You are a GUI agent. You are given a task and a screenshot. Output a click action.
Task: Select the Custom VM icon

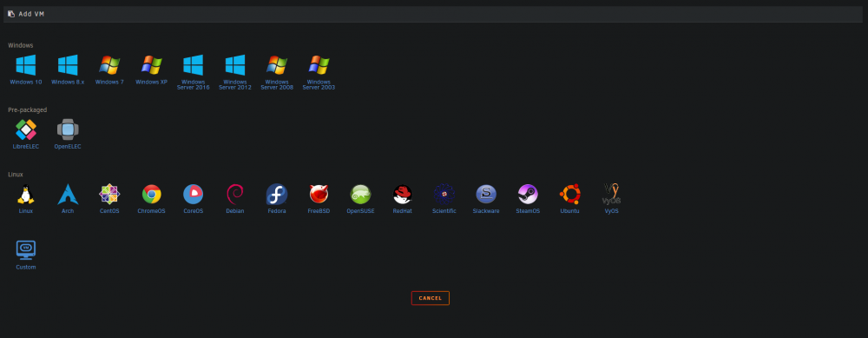[25, 250]
